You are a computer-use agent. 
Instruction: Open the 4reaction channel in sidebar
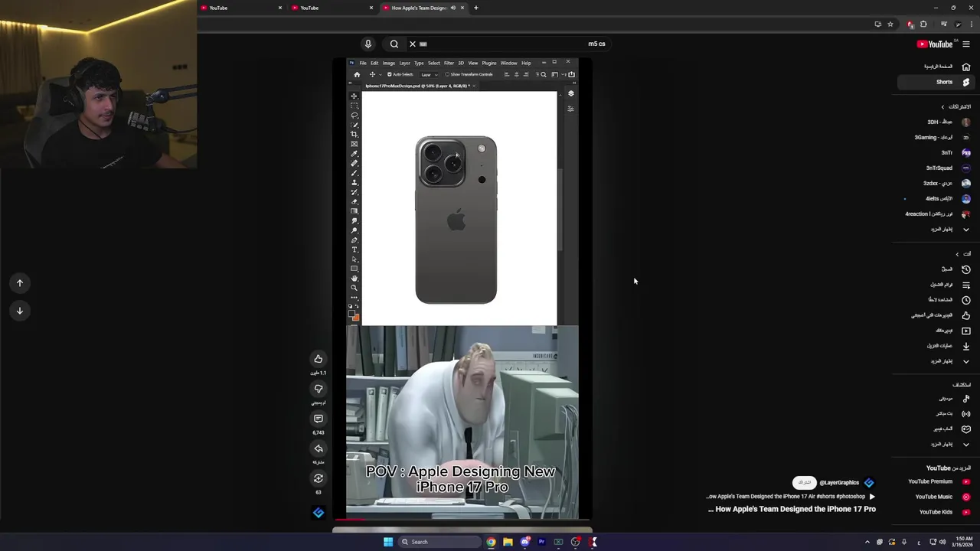(938, 214)
